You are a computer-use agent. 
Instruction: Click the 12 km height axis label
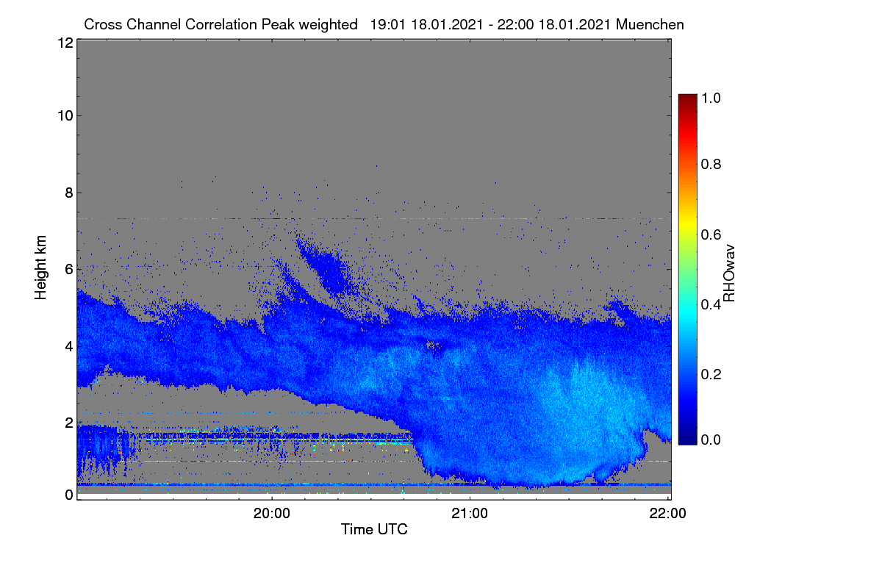pos(65,43)
